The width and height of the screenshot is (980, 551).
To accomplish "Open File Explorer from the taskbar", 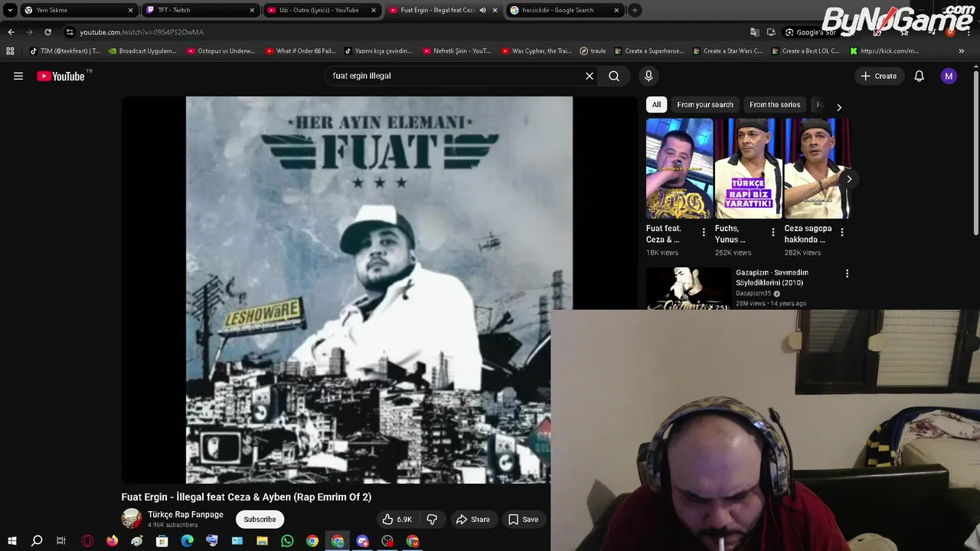I will [262, 541].
